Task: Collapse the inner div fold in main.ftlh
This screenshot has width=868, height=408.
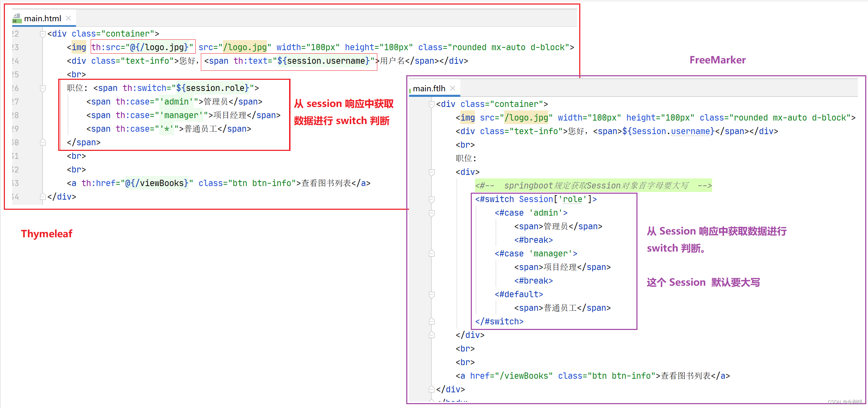Action: 432,172
